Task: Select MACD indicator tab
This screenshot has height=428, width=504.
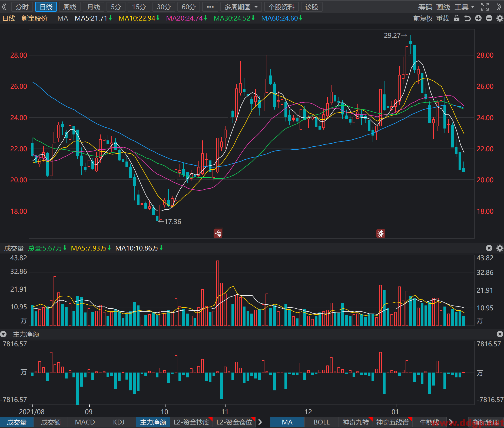Action: (x=85, y=422)
